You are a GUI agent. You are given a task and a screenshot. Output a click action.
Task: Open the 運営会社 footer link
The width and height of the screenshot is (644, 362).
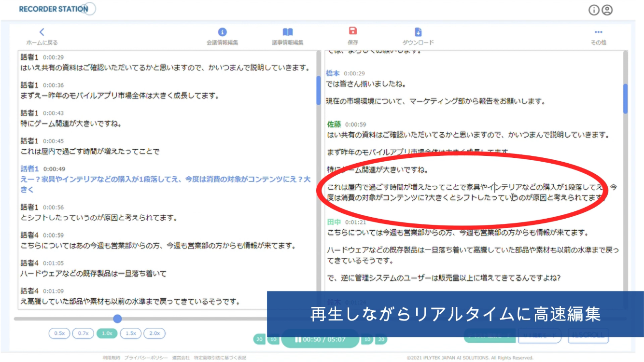[181, 358]
